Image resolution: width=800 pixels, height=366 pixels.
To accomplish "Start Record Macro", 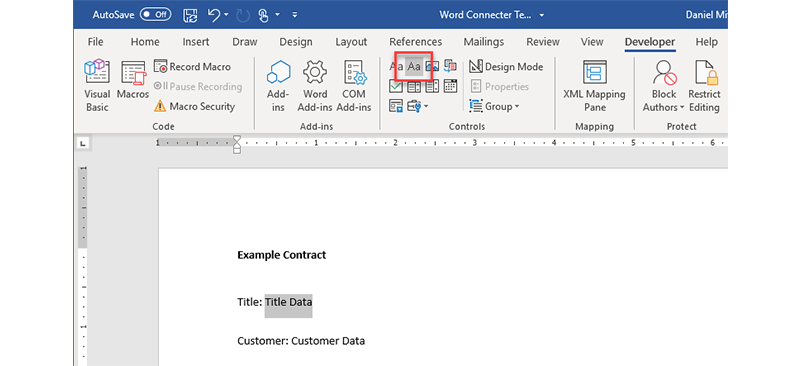I will 192,66.
